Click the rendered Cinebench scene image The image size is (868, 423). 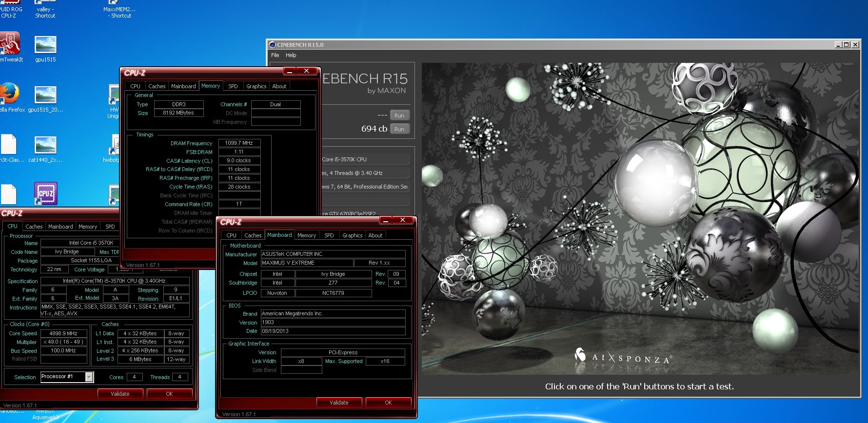click(640, 218)
